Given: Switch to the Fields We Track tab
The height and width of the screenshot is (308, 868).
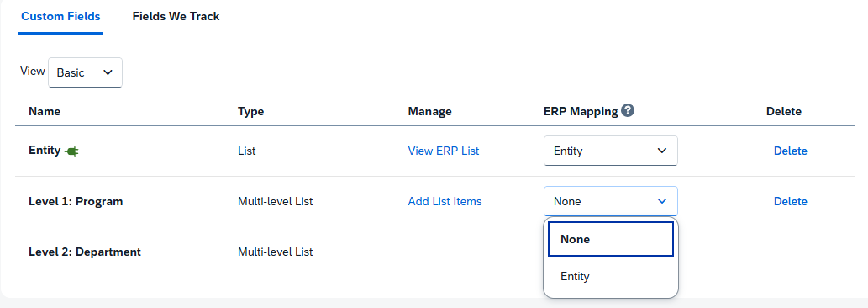Looking at the screenshot, I should [x=176, y=17].
